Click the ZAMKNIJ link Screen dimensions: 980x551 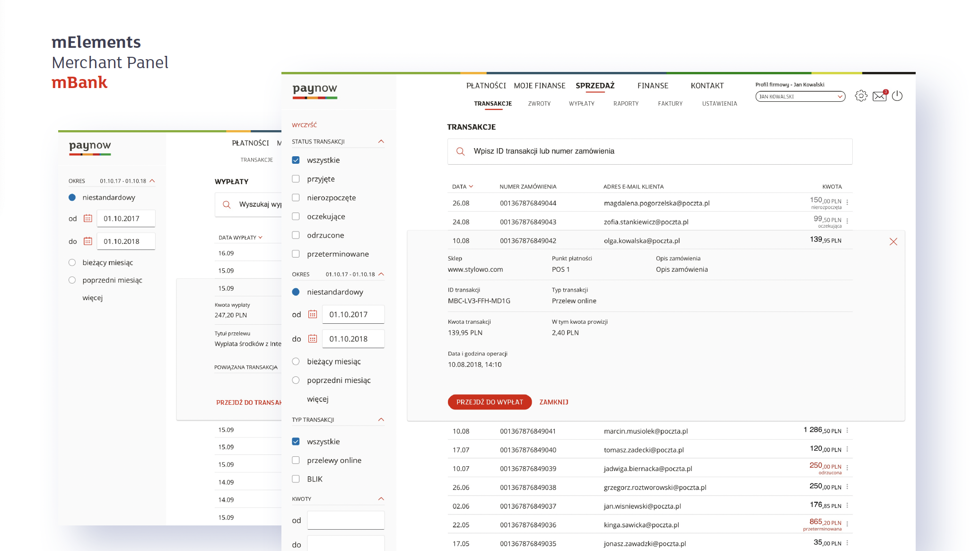[x=554, y=402]
